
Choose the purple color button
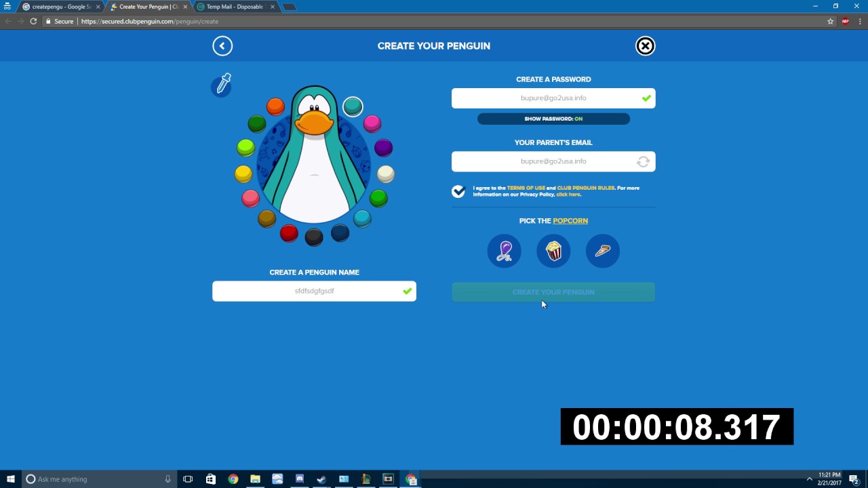pyautogui.click(x=383, y=147)
